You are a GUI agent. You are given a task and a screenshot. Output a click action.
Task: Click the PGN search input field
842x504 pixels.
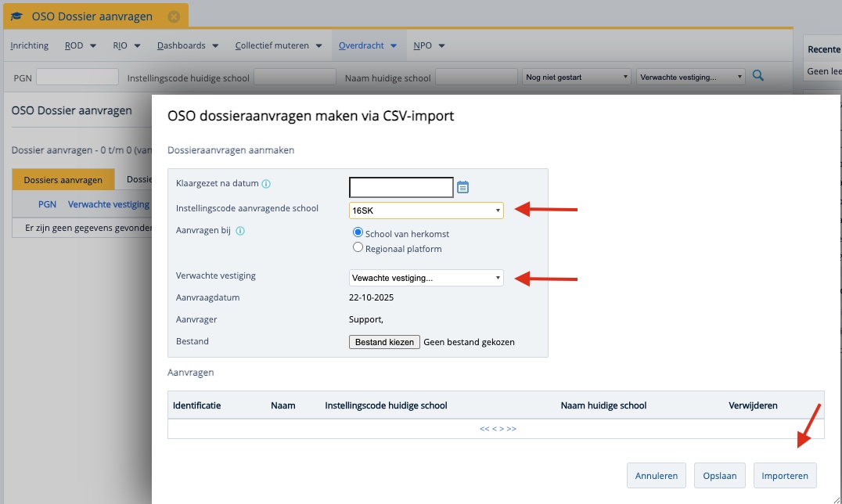(x=77, y=77)
